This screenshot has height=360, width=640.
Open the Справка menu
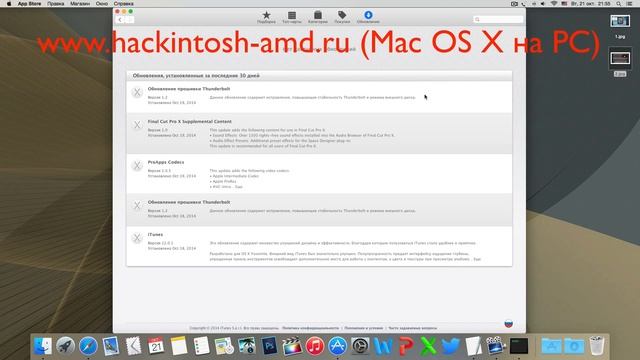(x=124, y=4)
